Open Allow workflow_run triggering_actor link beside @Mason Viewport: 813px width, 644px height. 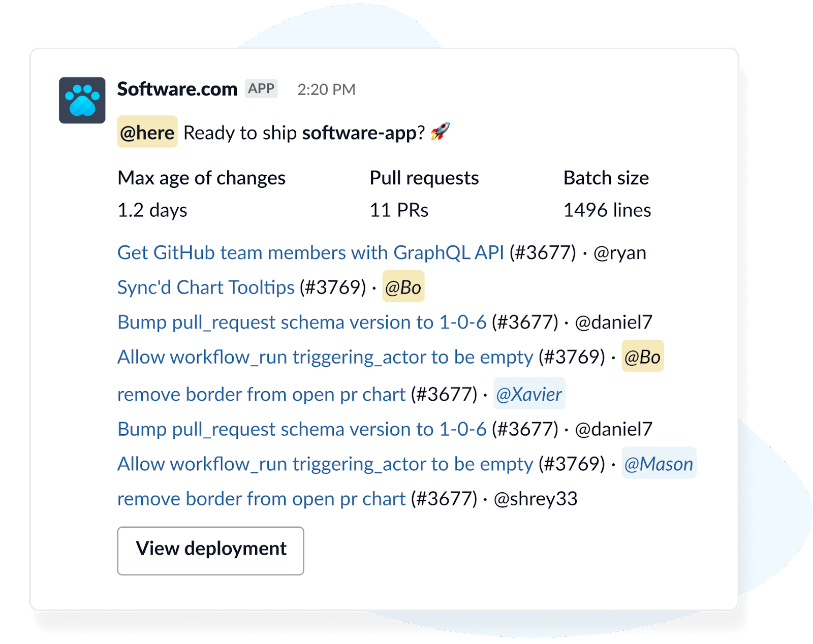(x=325, y=464)
